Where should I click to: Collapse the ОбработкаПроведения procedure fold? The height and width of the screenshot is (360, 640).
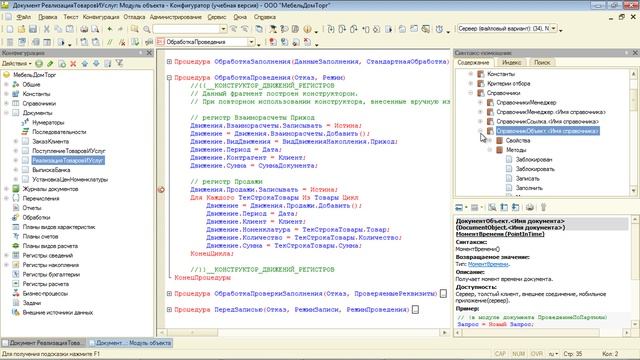coord(169,78)
